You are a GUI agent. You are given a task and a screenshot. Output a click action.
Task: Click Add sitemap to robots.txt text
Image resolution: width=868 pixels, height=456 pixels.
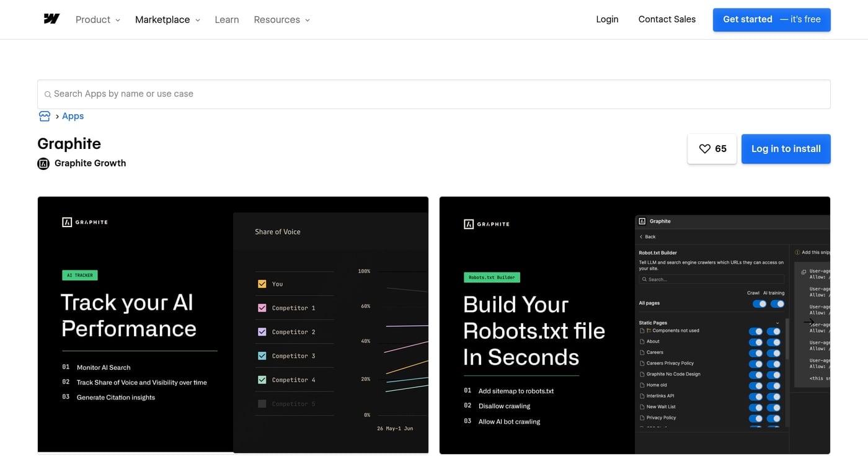pos(516,391)
